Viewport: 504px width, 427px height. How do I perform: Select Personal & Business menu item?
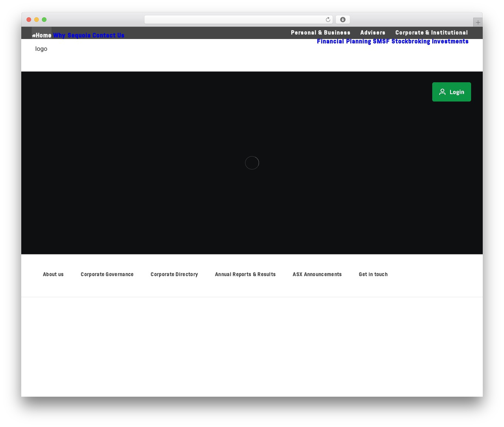(x=321, y=33)
